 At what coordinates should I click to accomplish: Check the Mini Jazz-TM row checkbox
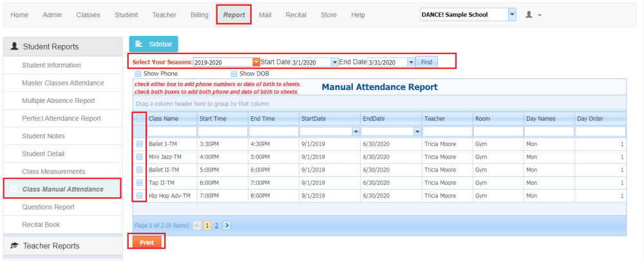(140, 156)
